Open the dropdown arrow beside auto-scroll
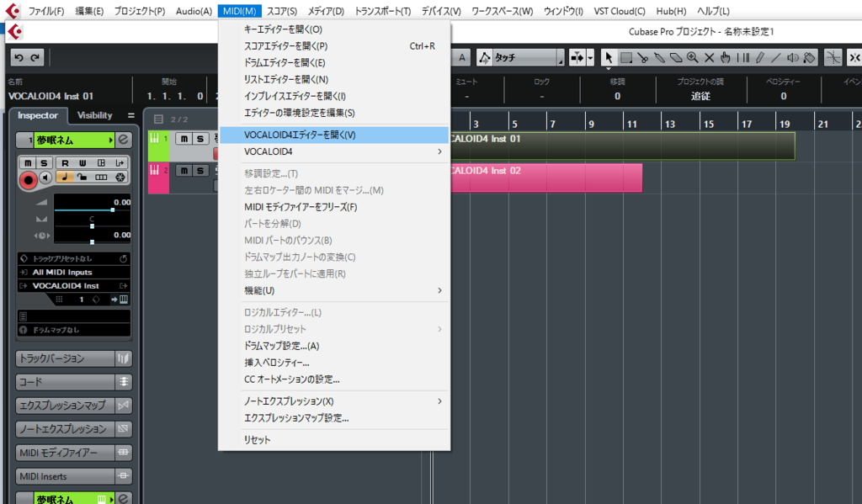This screenshot has width=862, height=504. 590,57
